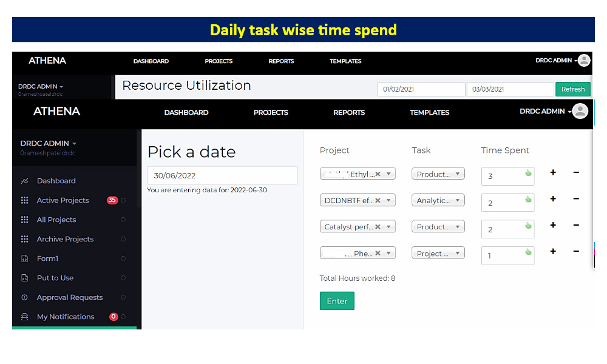Open Archive Projects in sidebar
607x364 pixels.
65,239
